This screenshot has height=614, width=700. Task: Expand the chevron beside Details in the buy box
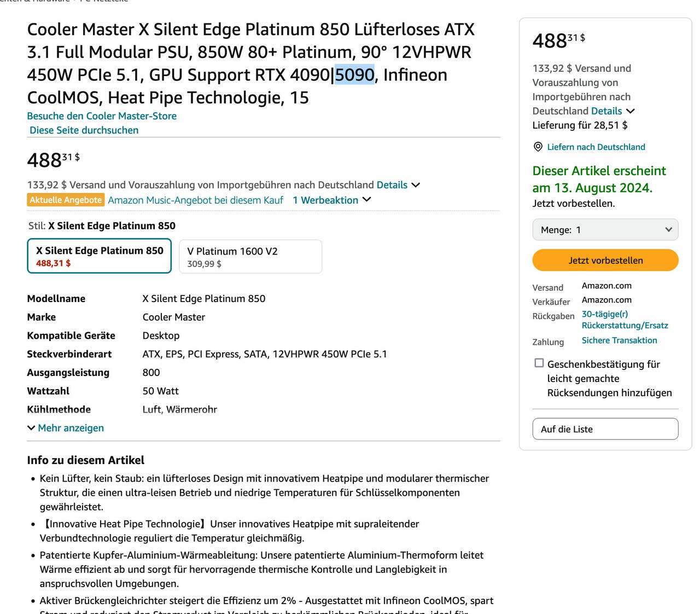point(630,111)
